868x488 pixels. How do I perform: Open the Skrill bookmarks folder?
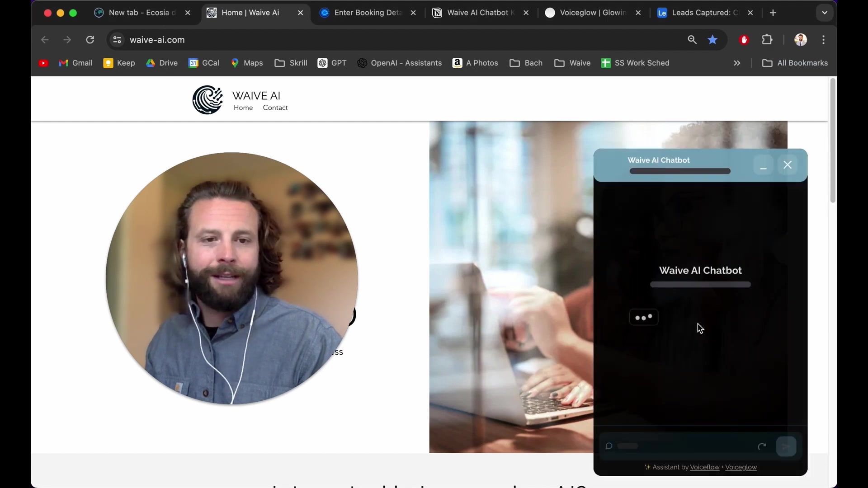point(291,63)
